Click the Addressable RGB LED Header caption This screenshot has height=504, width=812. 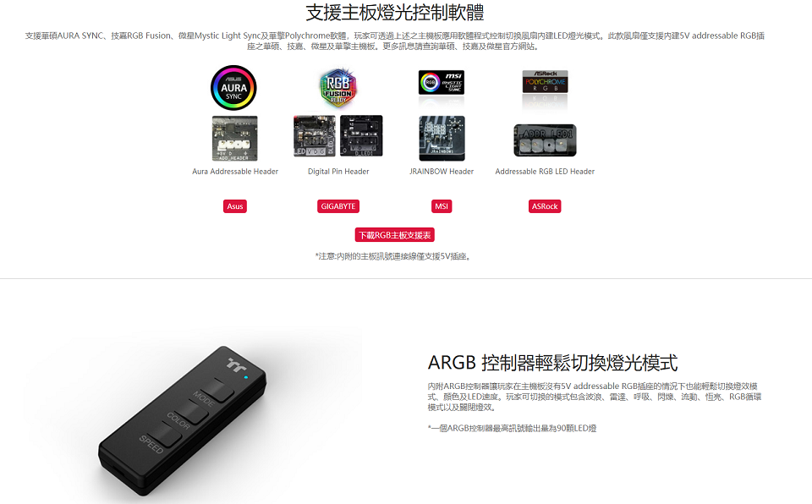545,172
